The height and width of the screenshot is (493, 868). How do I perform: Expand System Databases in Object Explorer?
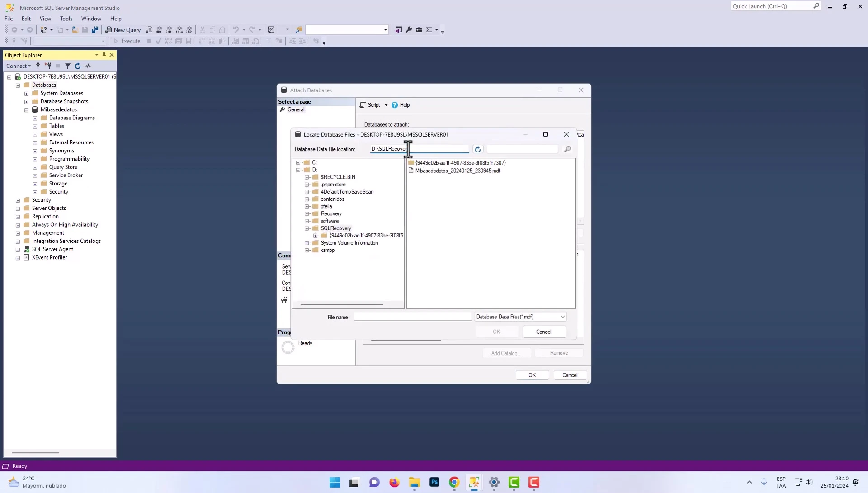tap(26, 94)
